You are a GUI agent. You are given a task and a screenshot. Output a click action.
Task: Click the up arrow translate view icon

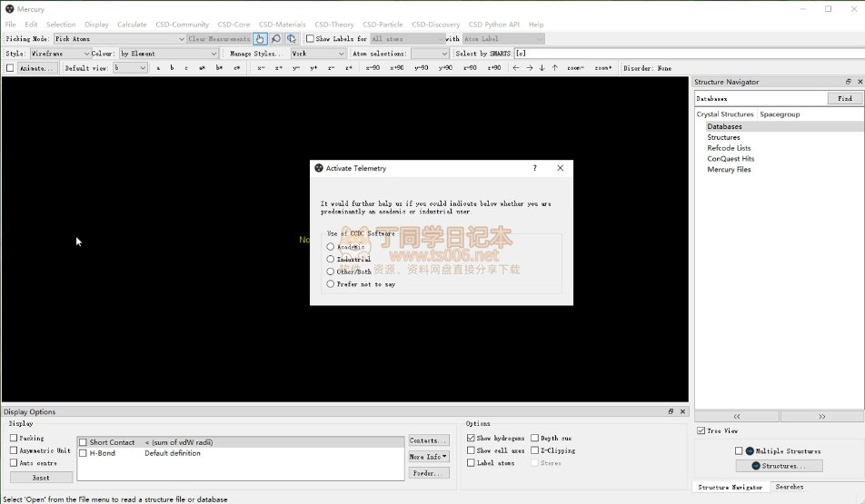pos(555,68)
